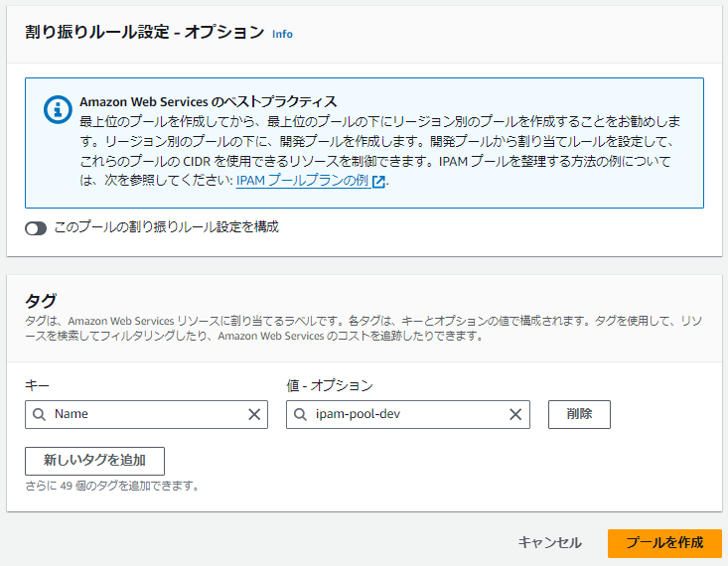Open the Info link beside 割り振りルール設定

click(282, 34)
